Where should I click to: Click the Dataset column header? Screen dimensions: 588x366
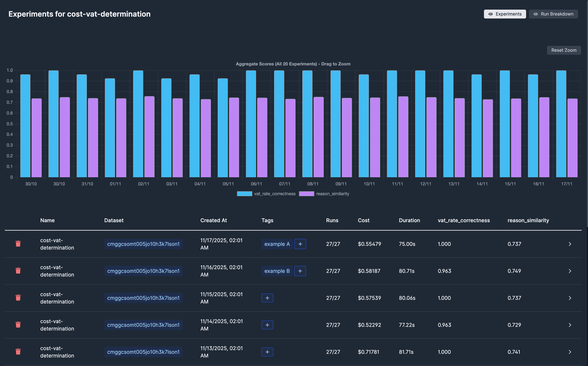(114, 220)
